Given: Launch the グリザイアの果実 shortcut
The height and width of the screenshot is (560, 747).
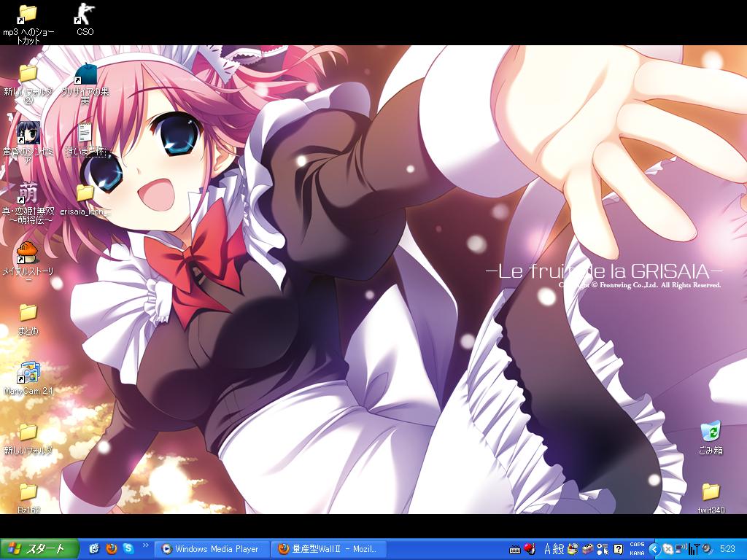Looking at the screenshot, I should click(85, 74).
